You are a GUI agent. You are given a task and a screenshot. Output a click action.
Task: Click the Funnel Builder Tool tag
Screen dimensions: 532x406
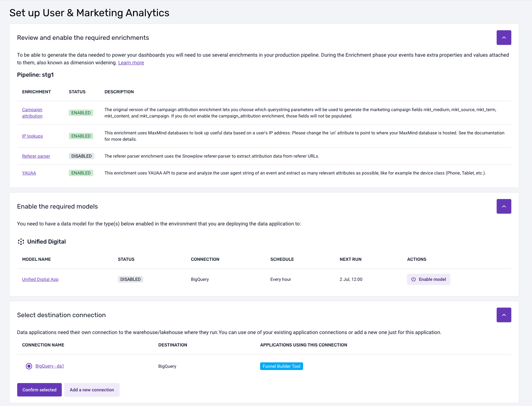tap(281, 366)
